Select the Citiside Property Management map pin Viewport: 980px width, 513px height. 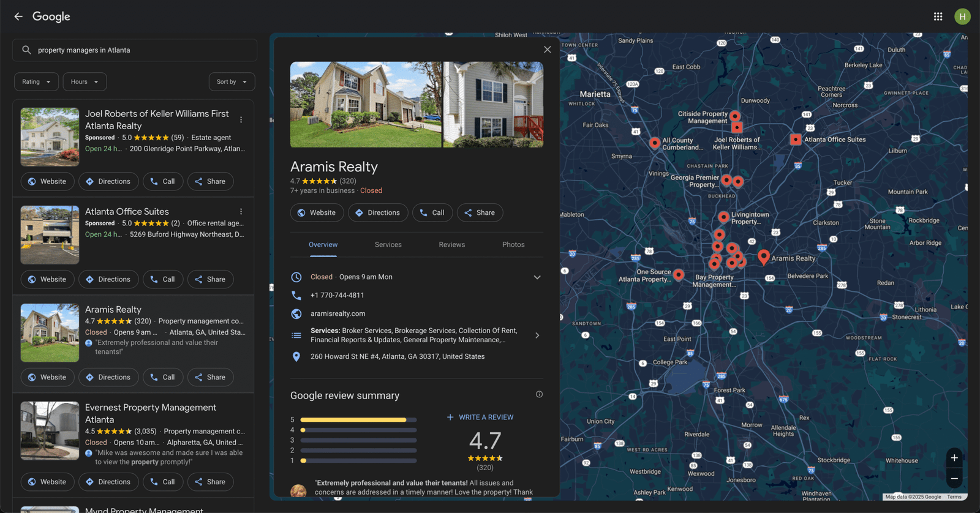735,116
